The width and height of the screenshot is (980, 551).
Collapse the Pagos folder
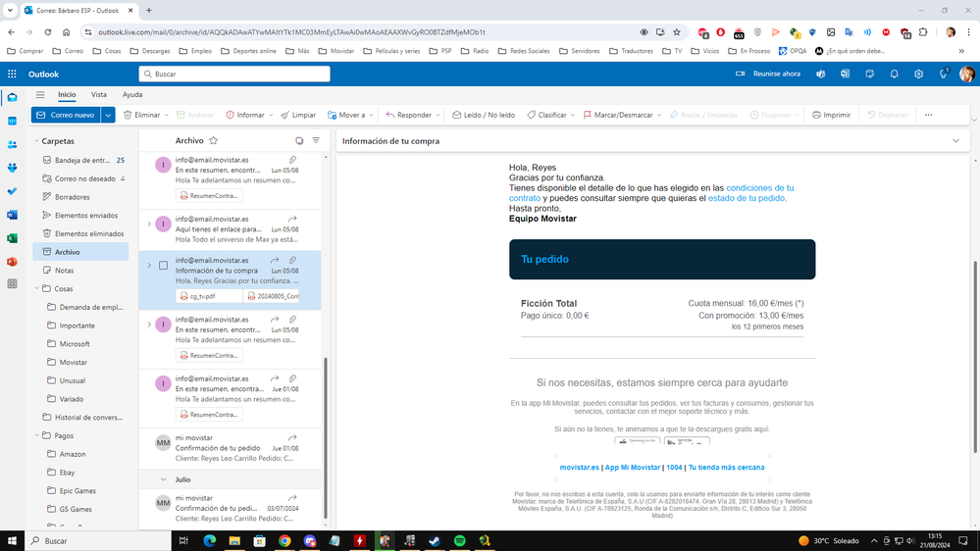click(x=37, y=435)
